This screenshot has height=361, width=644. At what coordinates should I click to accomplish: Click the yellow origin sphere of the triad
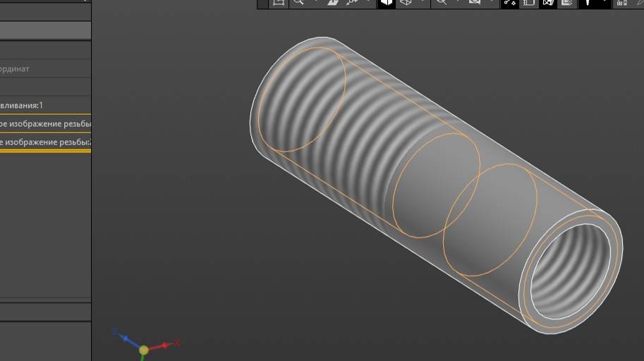pos(143,350)
